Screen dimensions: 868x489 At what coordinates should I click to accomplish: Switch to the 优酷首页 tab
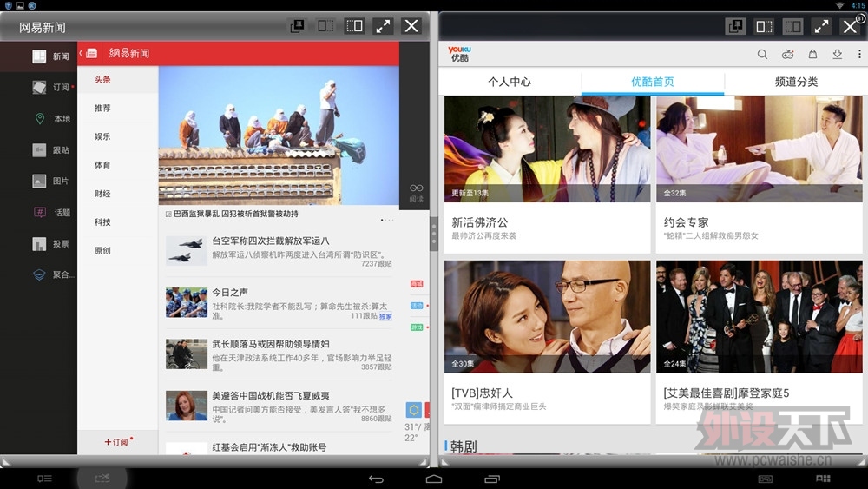click(x=653, y=82)
